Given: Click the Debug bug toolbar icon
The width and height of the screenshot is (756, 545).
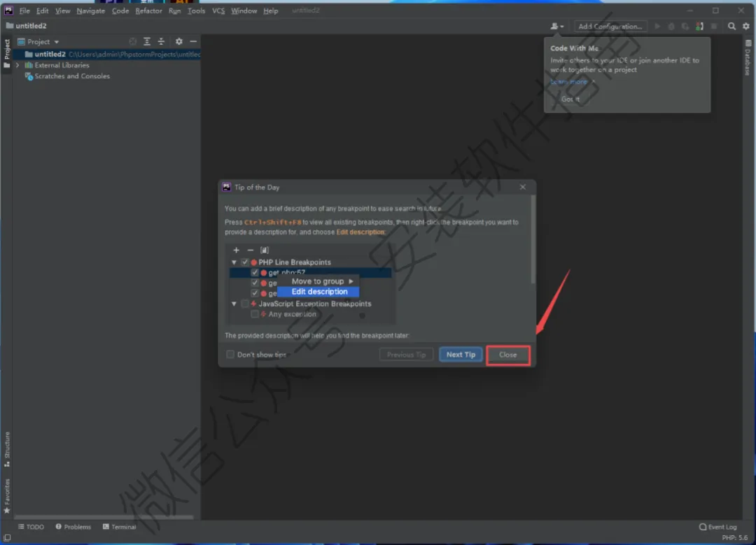Looking at the screenshot, I should 671,27.
